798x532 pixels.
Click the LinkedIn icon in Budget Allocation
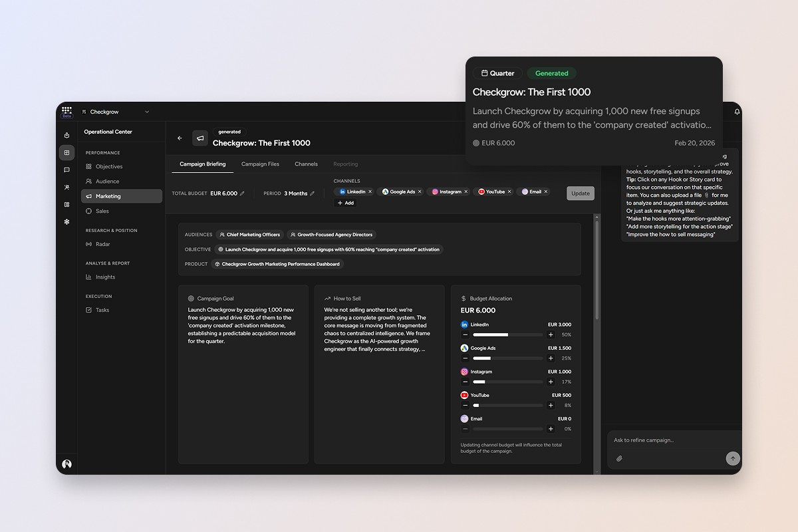464,325
